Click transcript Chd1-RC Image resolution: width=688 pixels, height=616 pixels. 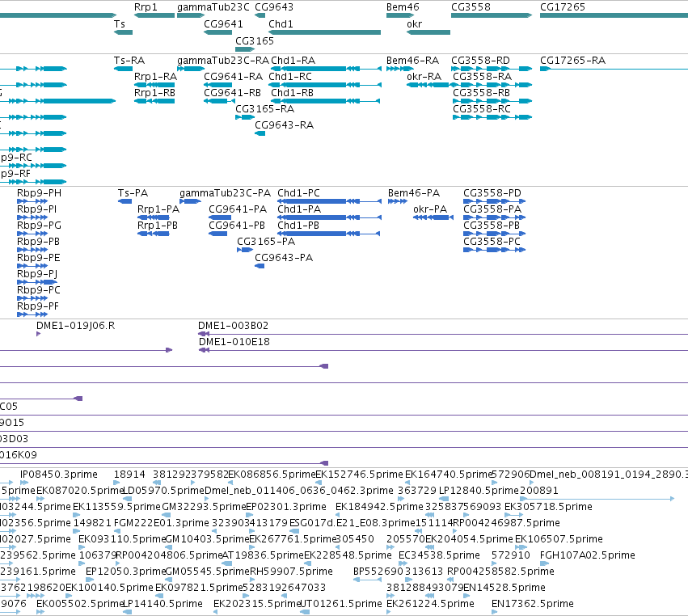(325, 85)
